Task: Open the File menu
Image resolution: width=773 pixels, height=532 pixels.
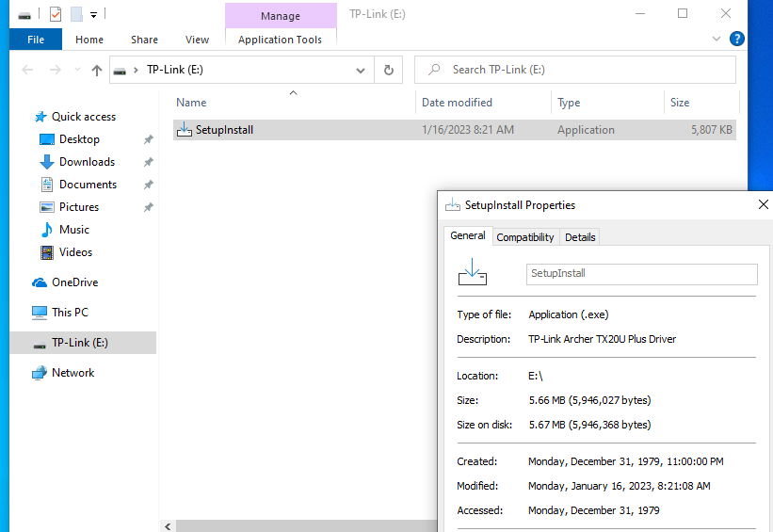Action: 36,40
